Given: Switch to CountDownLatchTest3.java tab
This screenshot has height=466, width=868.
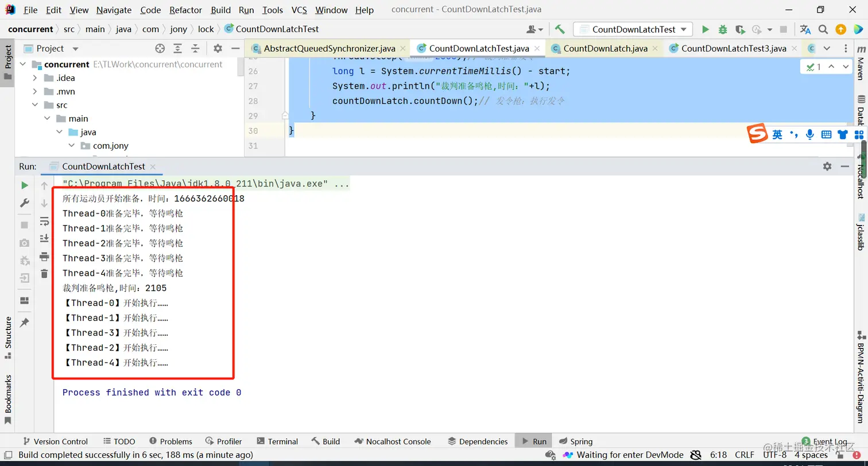Looking at the screenshot, I should click(733, 49).
